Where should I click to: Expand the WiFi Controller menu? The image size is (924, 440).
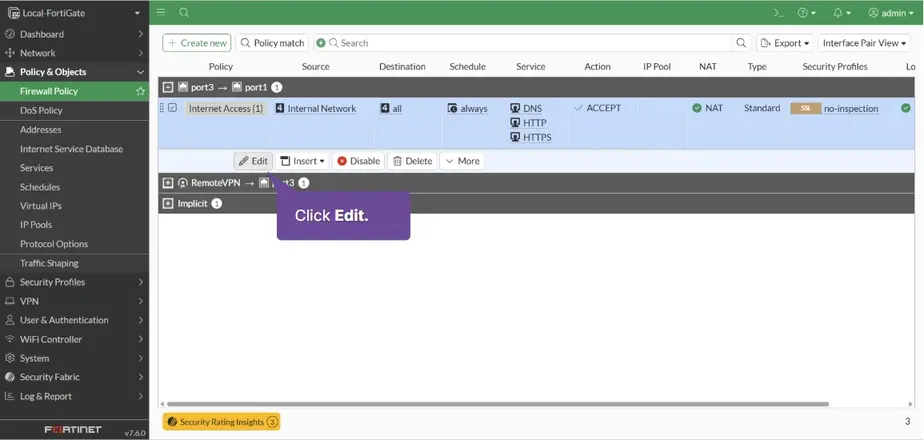pos(74,339)
